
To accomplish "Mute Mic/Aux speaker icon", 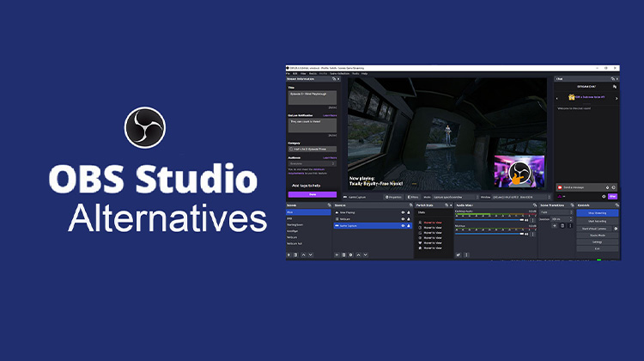I will pyautogui.click(x=527, y=234).
